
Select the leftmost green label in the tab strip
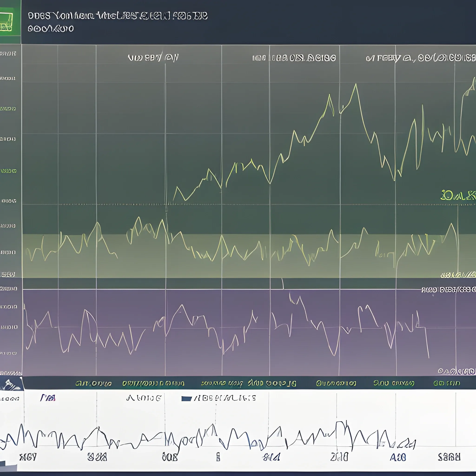click(x=93, y=383)
